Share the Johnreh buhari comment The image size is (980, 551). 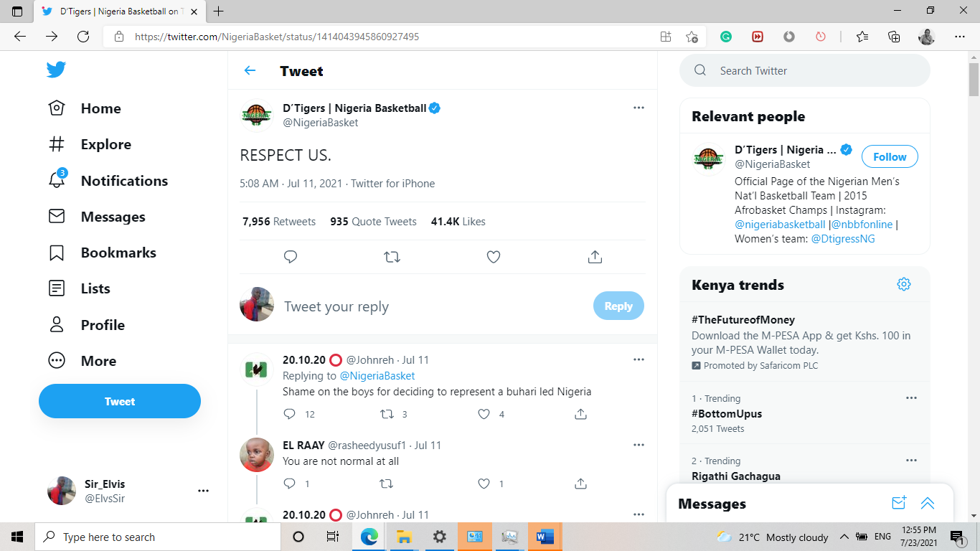[x=581, y=414]
